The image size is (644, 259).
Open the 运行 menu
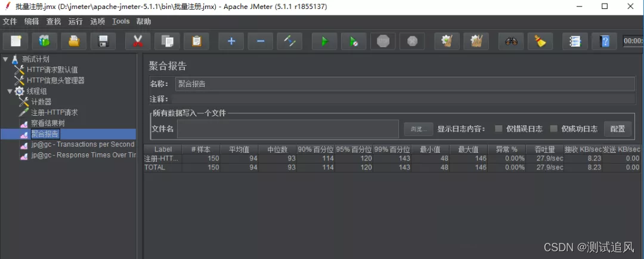[x=76, y=21]
